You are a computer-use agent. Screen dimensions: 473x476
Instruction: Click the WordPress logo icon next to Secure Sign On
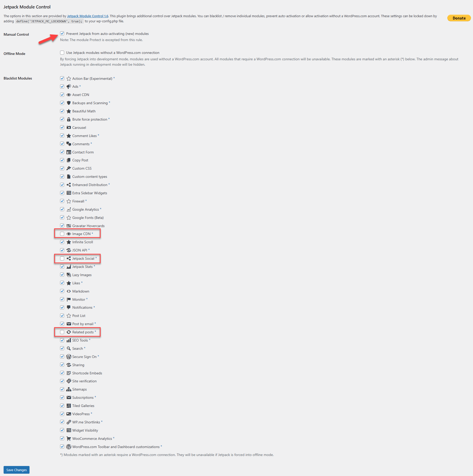(x=69, y=357)
